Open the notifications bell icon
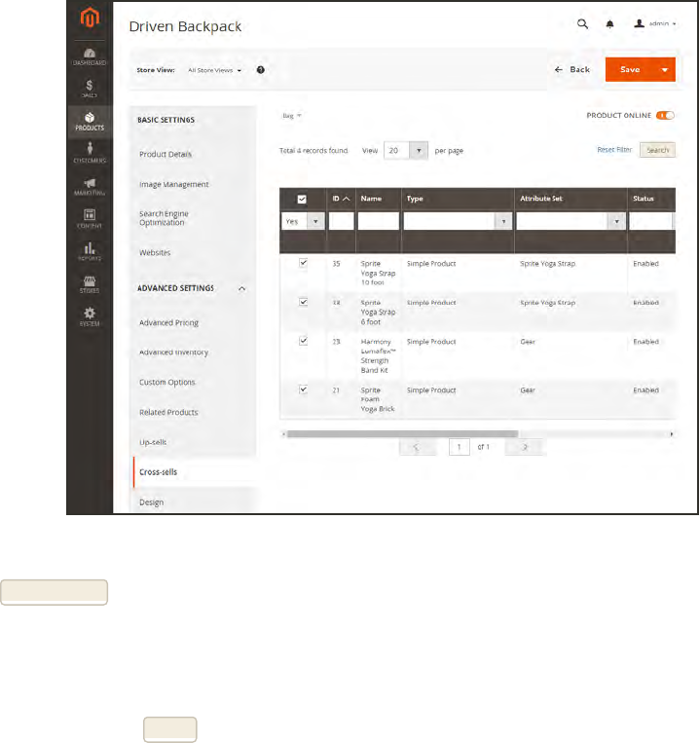700x743 pixels. 610,24
